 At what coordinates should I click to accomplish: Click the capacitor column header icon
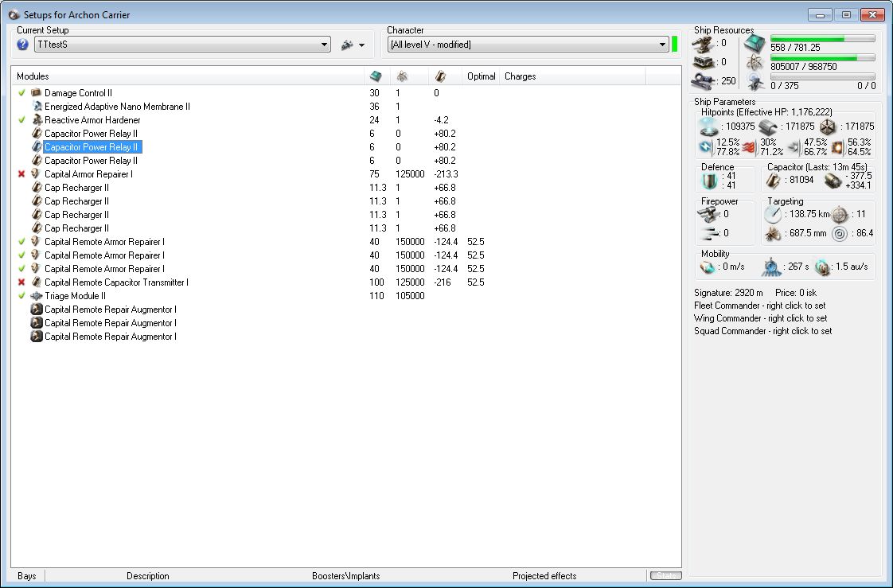[440, 76]
